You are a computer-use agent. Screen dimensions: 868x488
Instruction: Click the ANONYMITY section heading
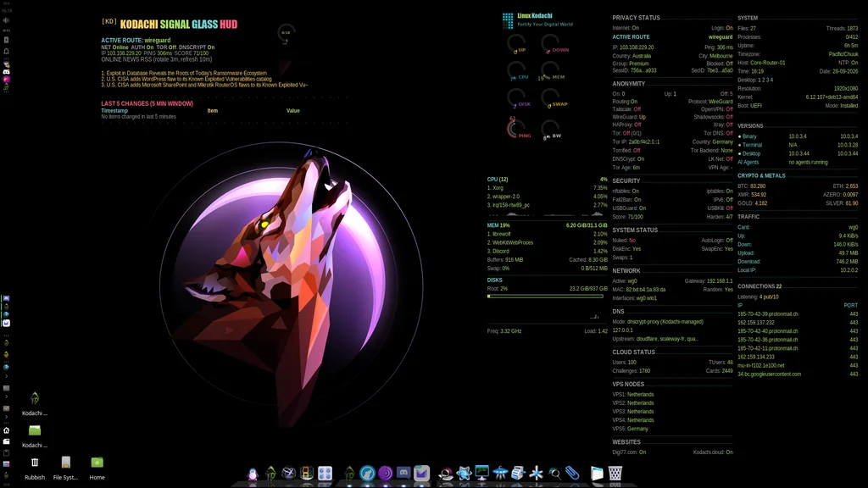point(628,84)
